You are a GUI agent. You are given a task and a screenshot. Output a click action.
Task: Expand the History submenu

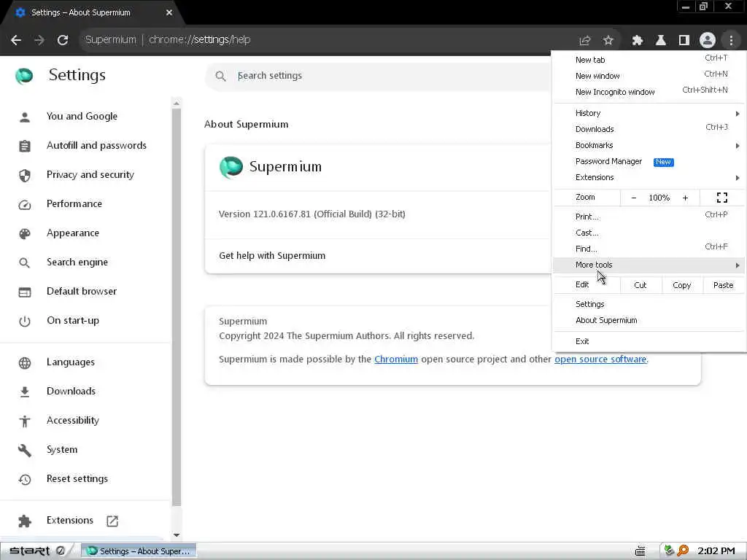(x=649, y=113)
